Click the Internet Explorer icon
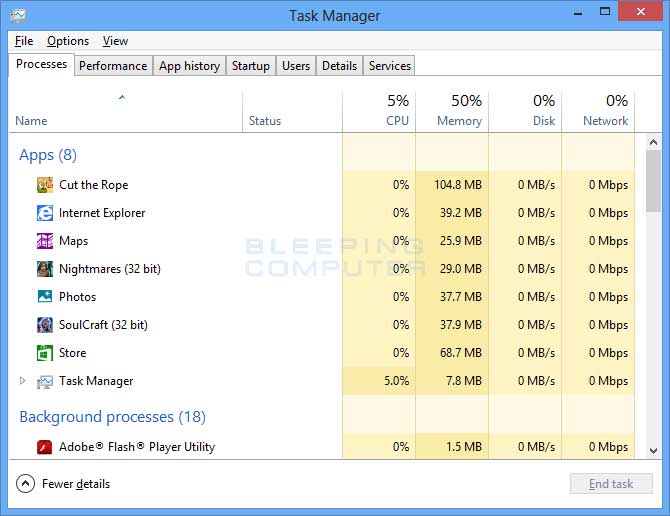Screen dimensions: 670x516 tap(45, 213)
